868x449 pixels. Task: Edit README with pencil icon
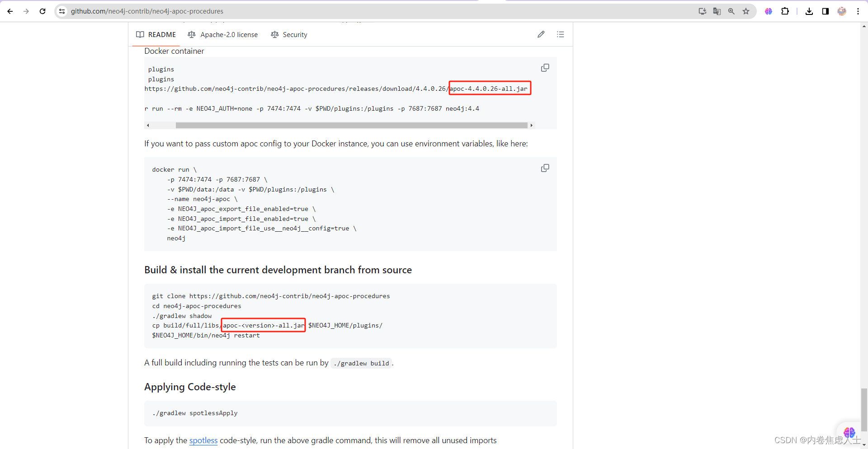pyautogui.click(x=541, y=34)
